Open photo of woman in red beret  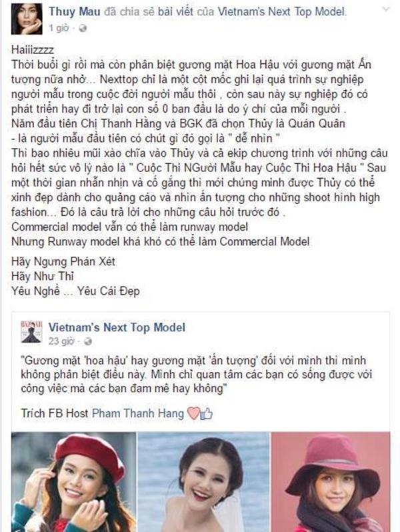point(73,482)
